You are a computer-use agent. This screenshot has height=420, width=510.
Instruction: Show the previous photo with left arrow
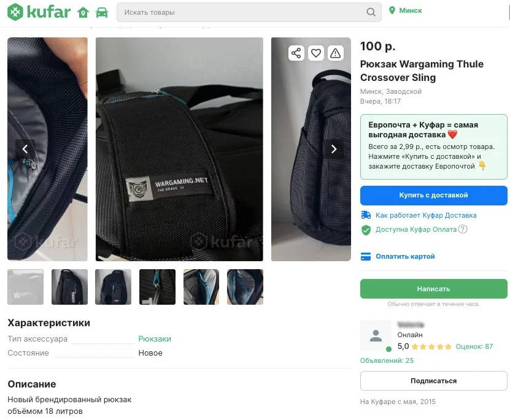(x=25, y=149)
